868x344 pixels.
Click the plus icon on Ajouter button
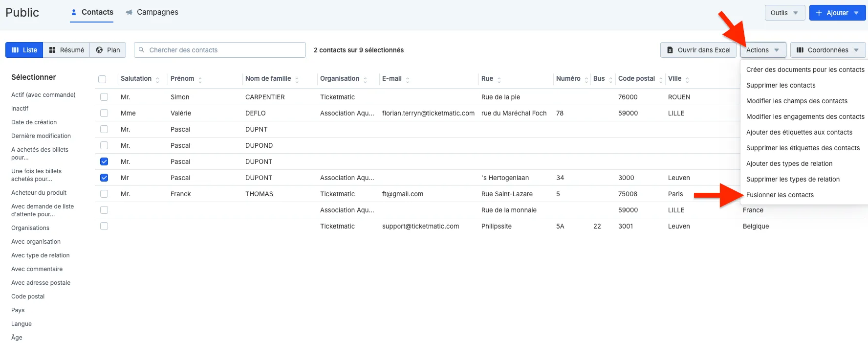[819, 13]
